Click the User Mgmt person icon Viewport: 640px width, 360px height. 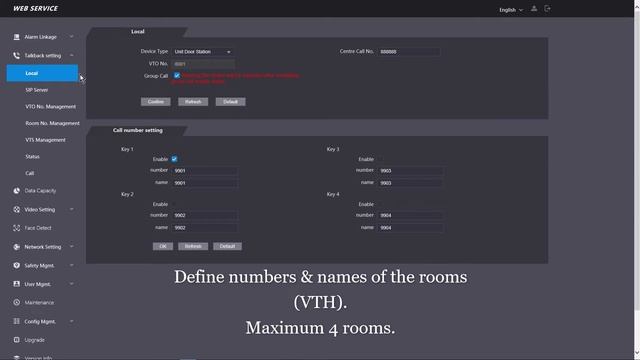click(x=16, y=284)
